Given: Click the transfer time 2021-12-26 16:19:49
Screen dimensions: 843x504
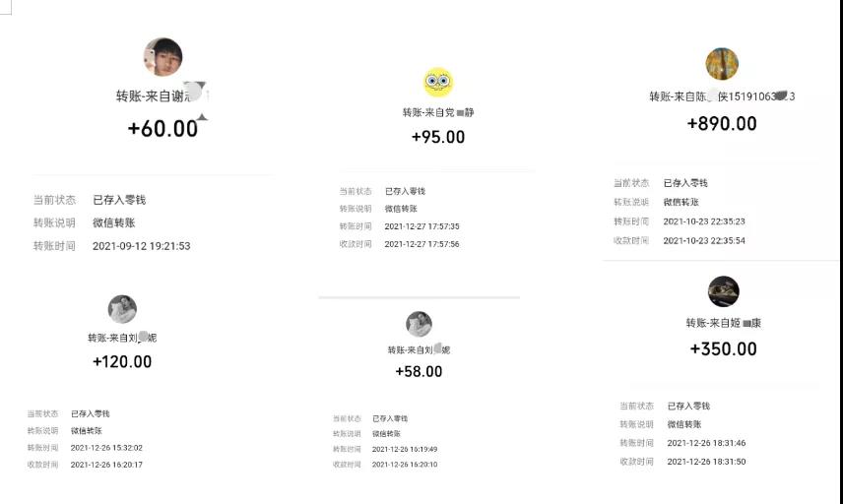Looking at the screenshot, I should click(x=405, y=449).
